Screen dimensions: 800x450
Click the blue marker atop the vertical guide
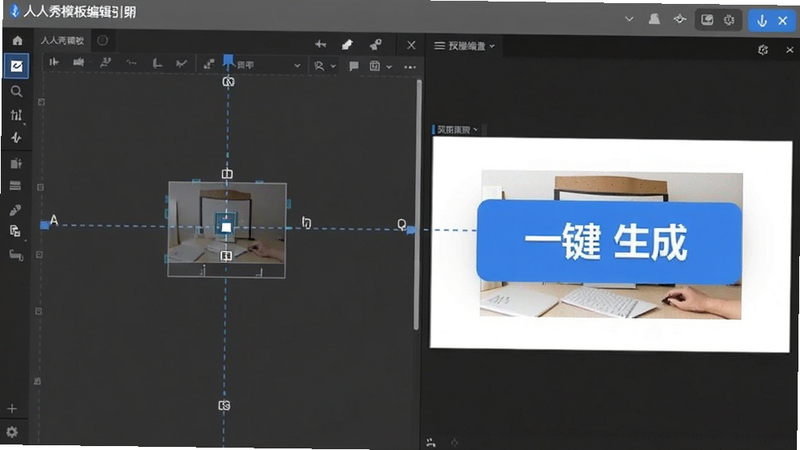228,61
